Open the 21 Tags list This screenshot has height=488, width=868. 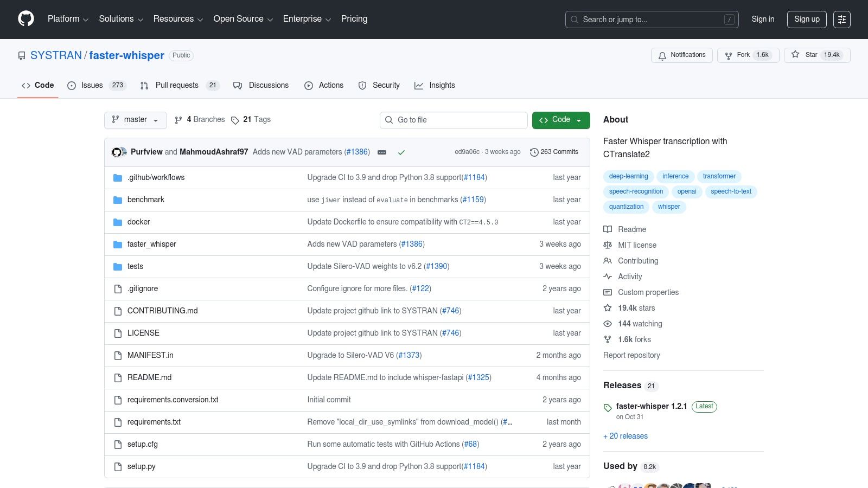pos(251,120)
